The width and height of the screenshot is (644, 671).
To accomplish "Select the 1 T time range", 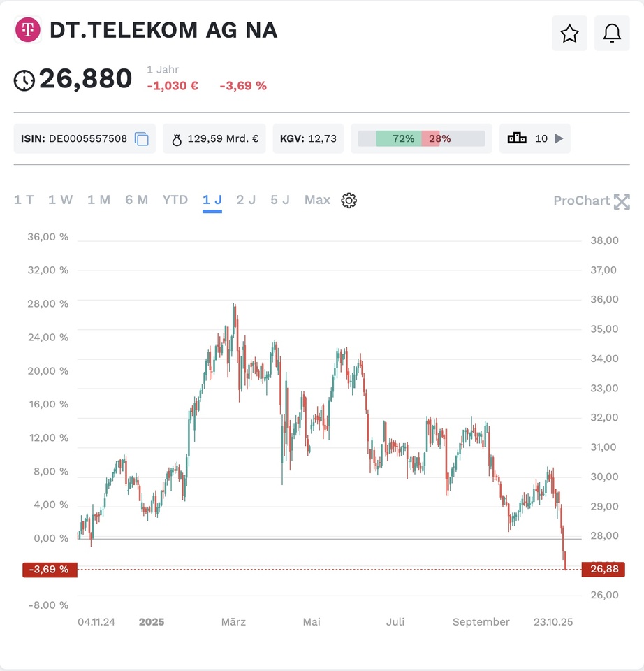I will (24, 200).
